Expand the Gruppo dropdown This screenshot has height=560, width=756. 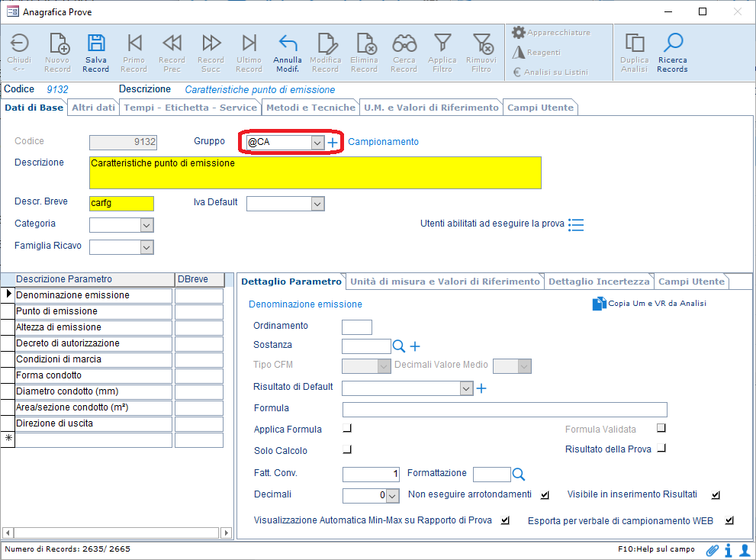(317, 143)
